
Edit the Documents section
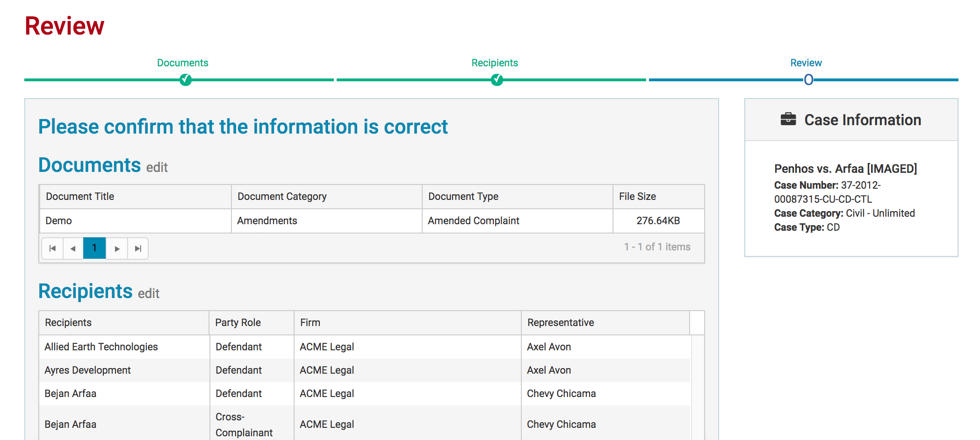157,168
